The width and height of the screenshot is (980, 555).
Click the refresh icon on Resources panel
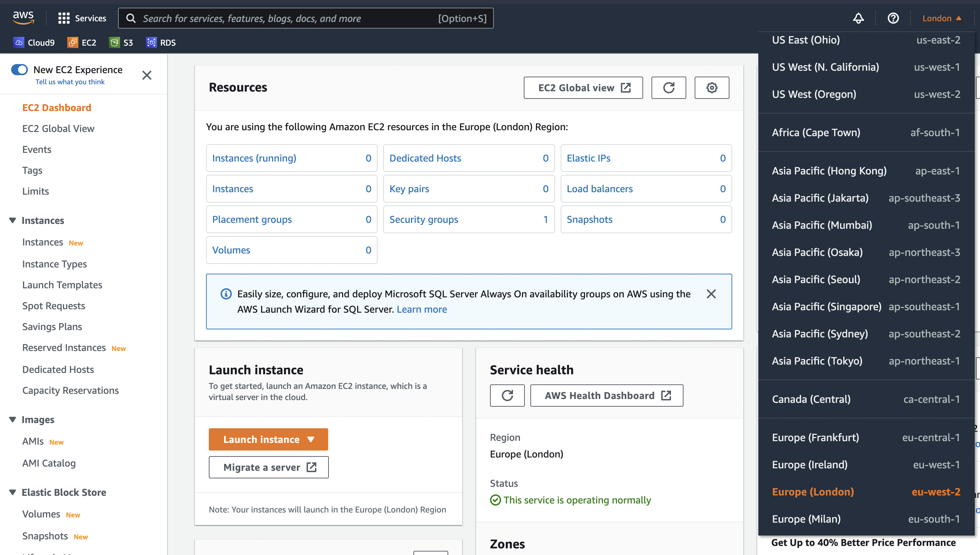point(669,87)
